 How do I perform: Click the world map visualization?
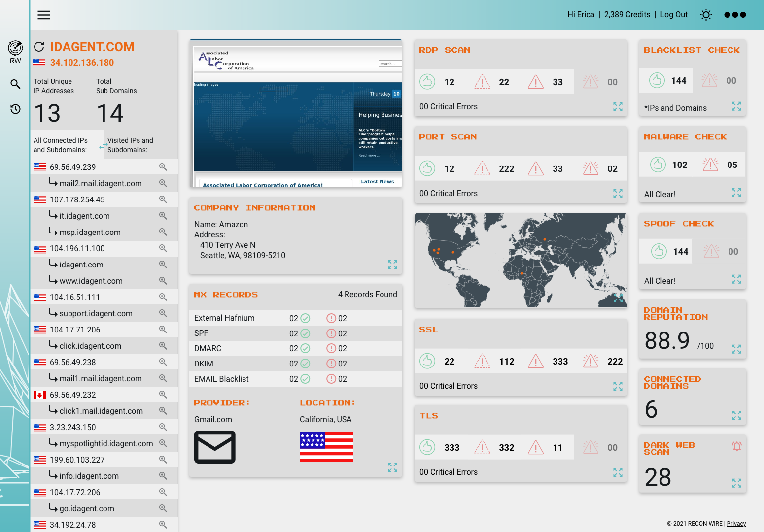point(521,261)
